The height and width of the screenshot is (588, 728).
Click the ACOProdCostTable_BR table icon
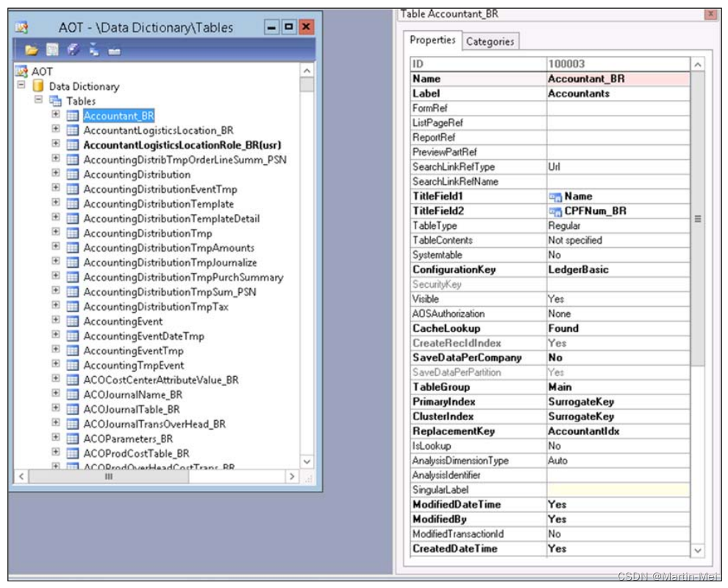point(72,453)
